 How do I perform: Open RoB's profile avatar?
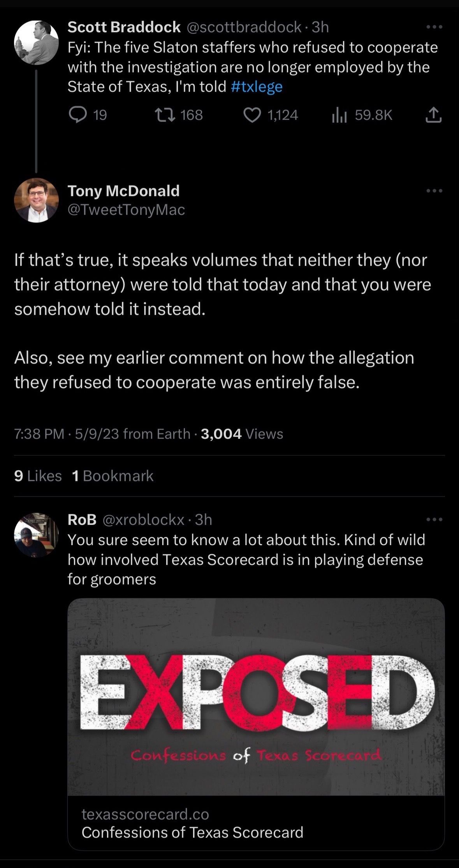point(36,534)
